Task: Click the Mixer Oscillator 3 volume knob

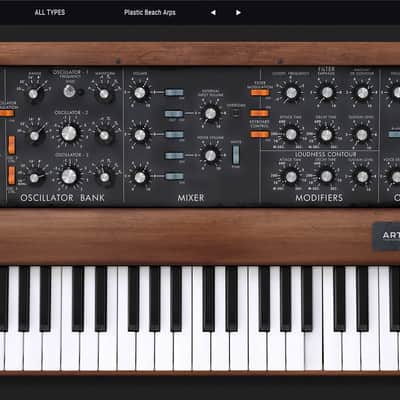Action: pyautogui.click(x=140, y=177)
